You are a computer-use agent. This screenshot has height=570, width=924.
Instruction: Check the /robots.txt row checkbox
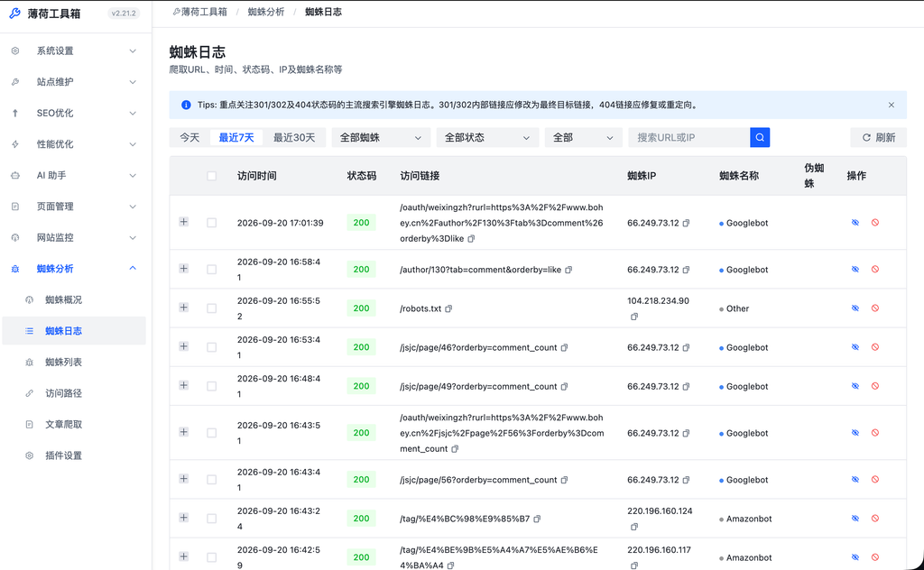(211, 308)
